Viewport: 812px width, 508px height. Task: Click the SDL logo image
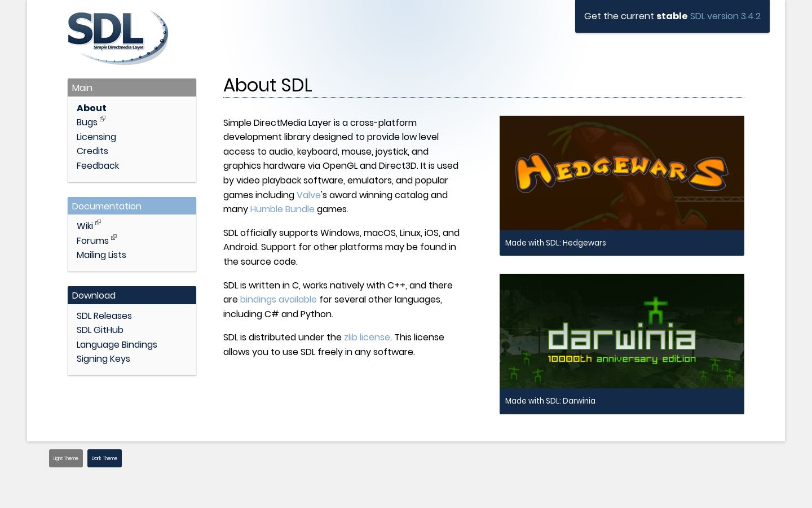pos(118,38)
